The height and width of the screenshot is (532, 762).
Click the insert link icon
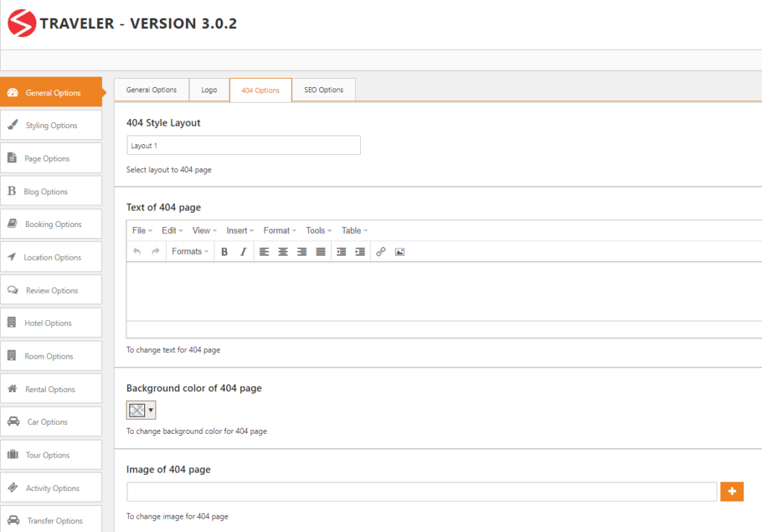(381, 252)
